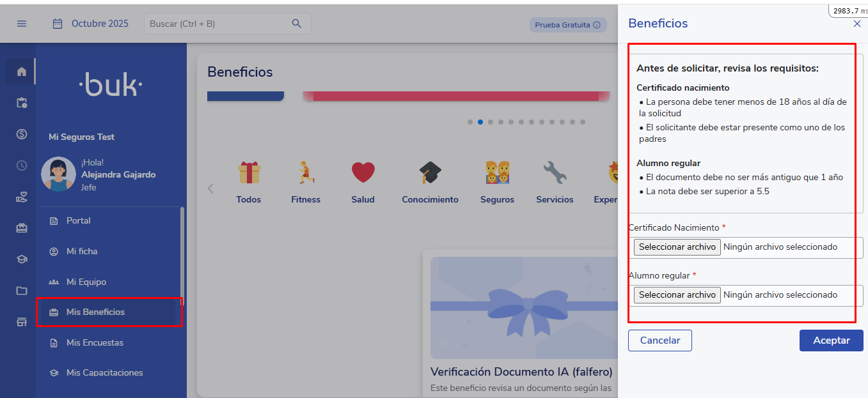Viewport: 868px width, 398px height.
Task: Open the Octubre 2025 date picker
Action: click(x=90, y=24)
